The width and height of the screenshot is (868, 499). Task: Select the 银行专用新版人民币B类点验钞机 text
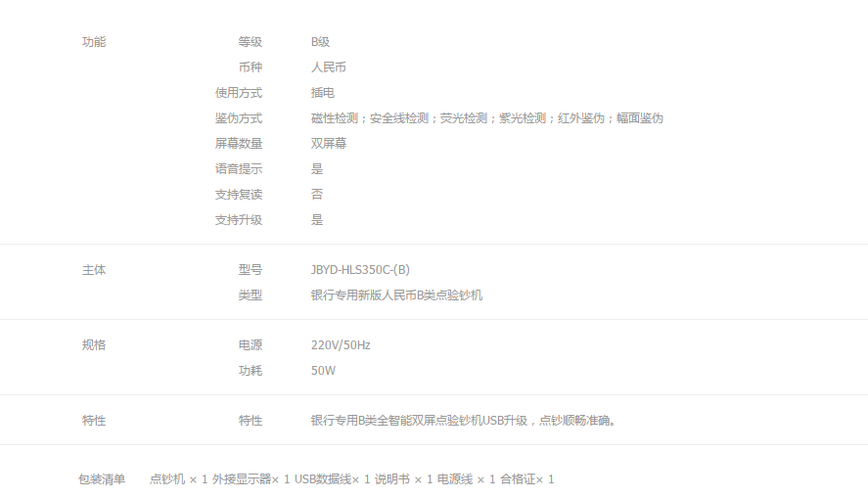point(396,295)
